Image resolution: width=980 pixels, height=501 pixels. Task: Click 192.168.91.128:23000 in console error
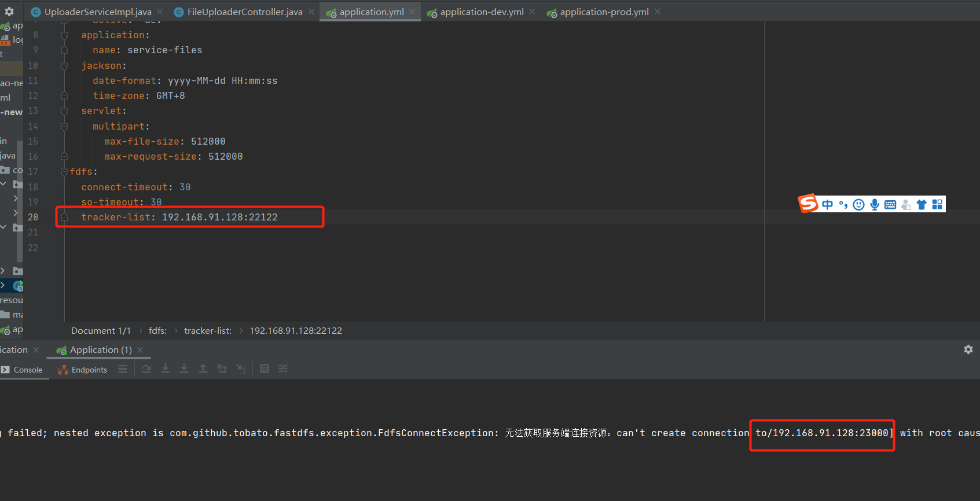[x=831, y=433]
